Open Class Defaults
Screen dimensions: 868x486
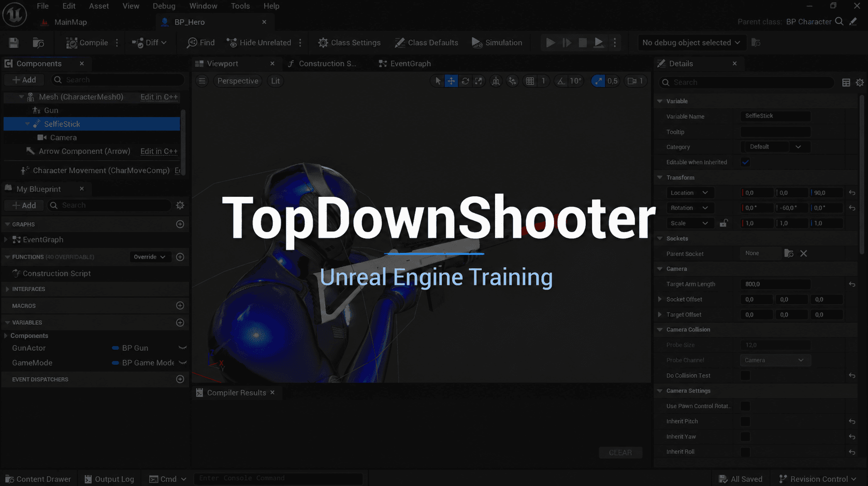coord(426,42)
